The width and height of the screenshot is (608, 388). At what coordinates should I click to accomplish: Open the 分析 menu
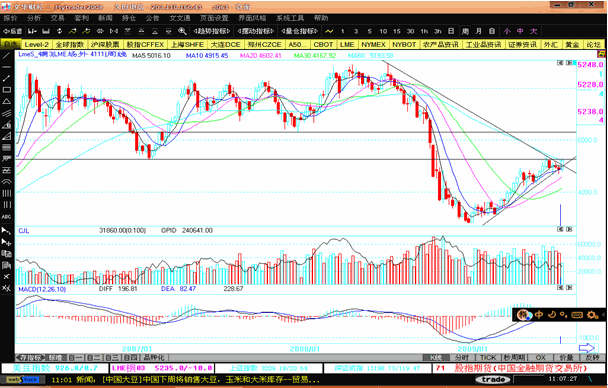click(x=34, y=18)
